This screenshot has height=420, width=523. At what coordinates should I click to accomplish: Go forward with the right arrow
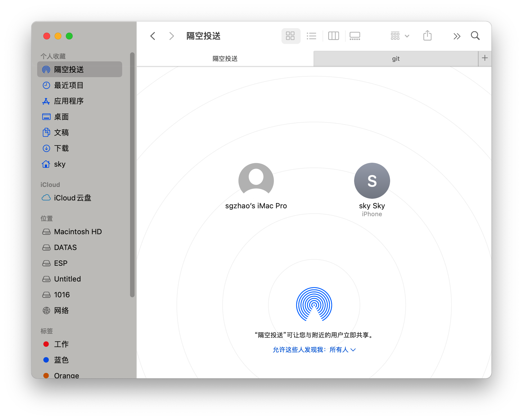click(171, 36)
